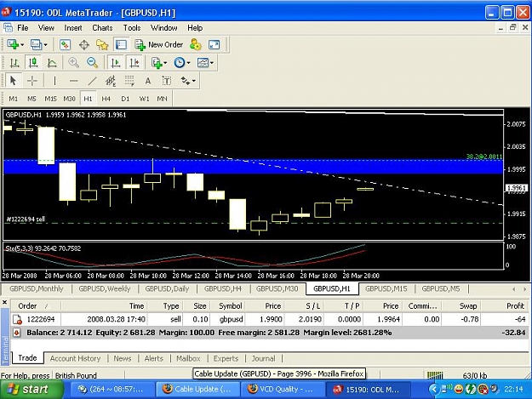Switch timeframe to M15
532x399 pixels.
point(50,99)
